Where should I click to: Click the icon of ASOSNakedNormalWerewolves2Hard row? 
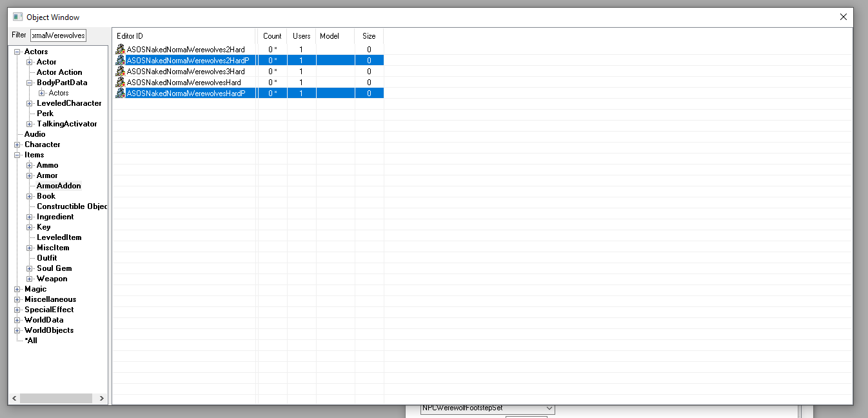(x=120, y=50)
